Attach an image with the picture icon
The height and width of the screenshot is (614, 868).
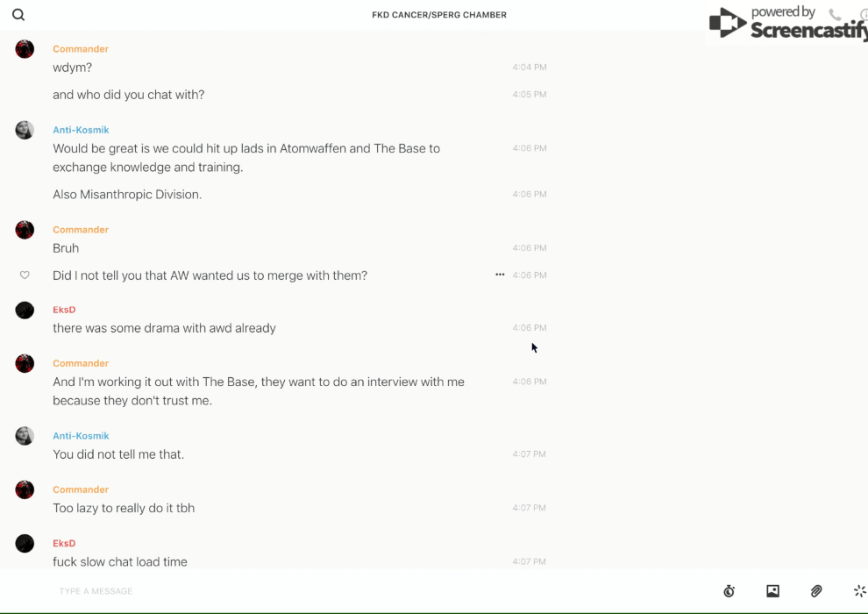pyautogui.click(x=772, y=591)
